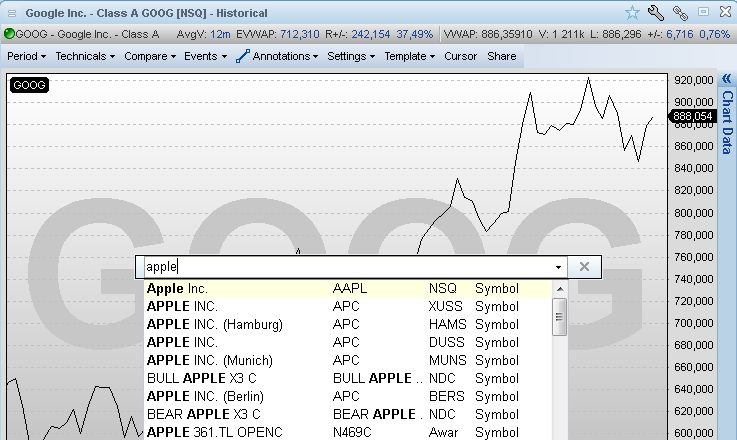Close the symbol search box with X
The image size is (737, 440).
584,267
